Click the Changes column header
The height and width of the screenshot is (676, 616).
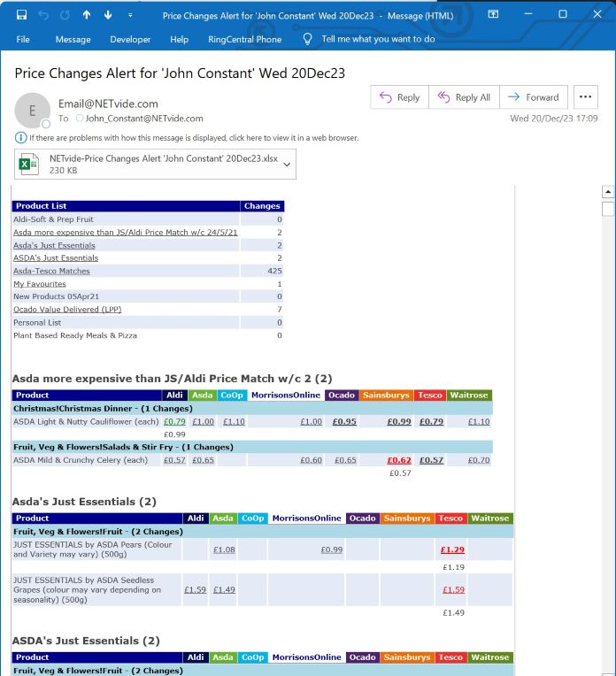click(262, 206)
